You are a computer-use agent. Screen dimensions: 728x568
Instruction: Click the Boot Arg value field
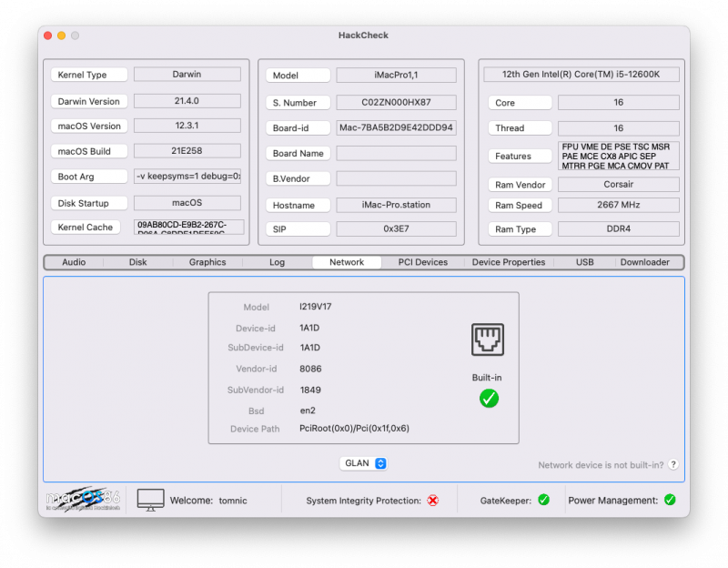tap(187, 176)
